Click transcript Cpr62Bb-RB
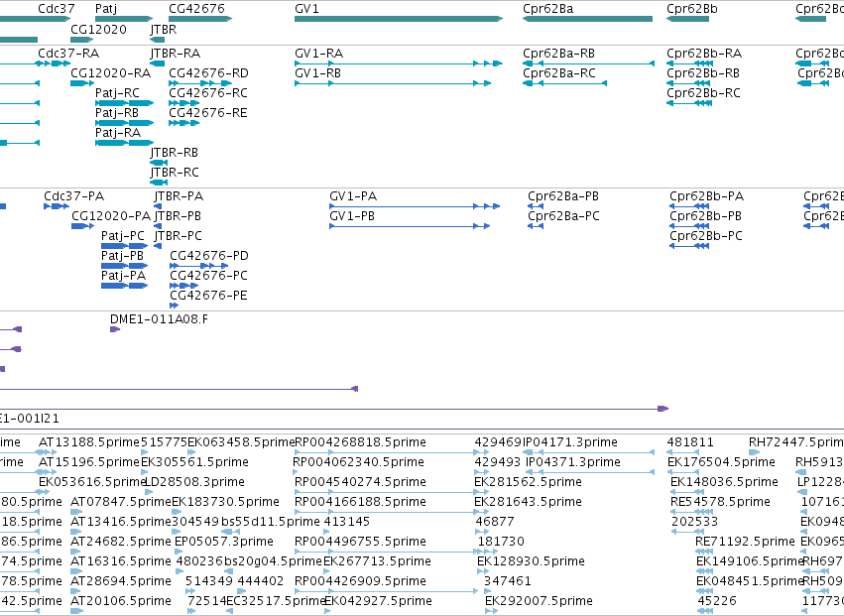Image resolution: width=844 pixels, height=616 pixels. click(x=703, y=72)
